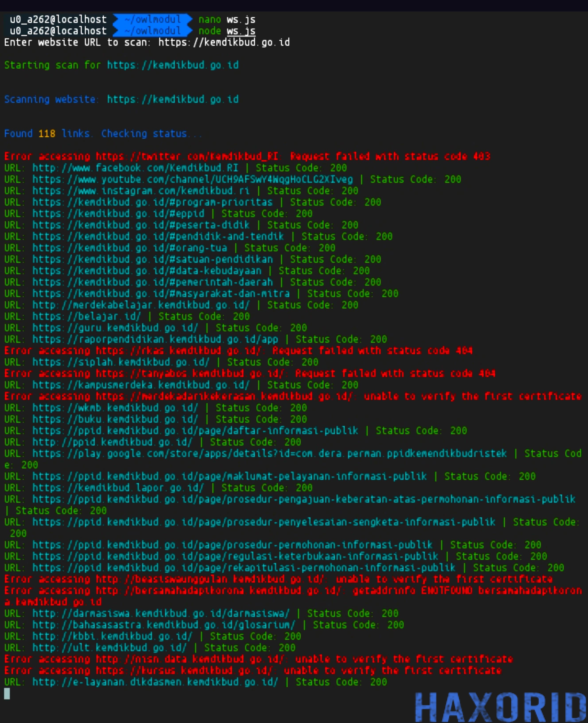Click the #orang-tua URL
This screenshot has width=588, height=723.
[x=129, y=248]
